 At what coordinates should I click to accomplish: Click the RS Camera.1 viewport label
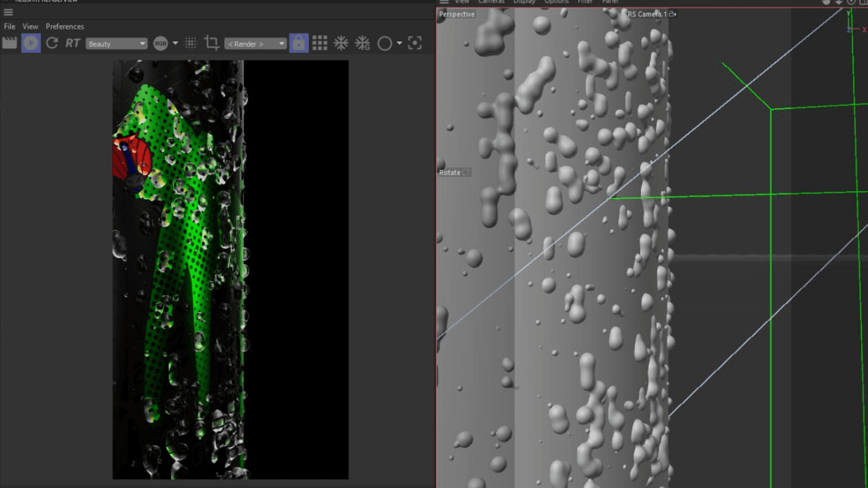tap(647, 14)
